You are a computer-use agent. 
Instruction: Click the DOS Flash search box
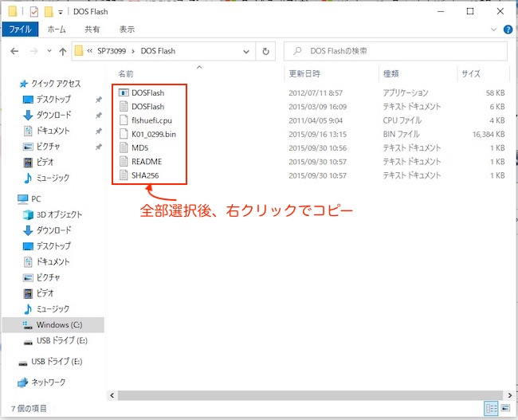395,51
